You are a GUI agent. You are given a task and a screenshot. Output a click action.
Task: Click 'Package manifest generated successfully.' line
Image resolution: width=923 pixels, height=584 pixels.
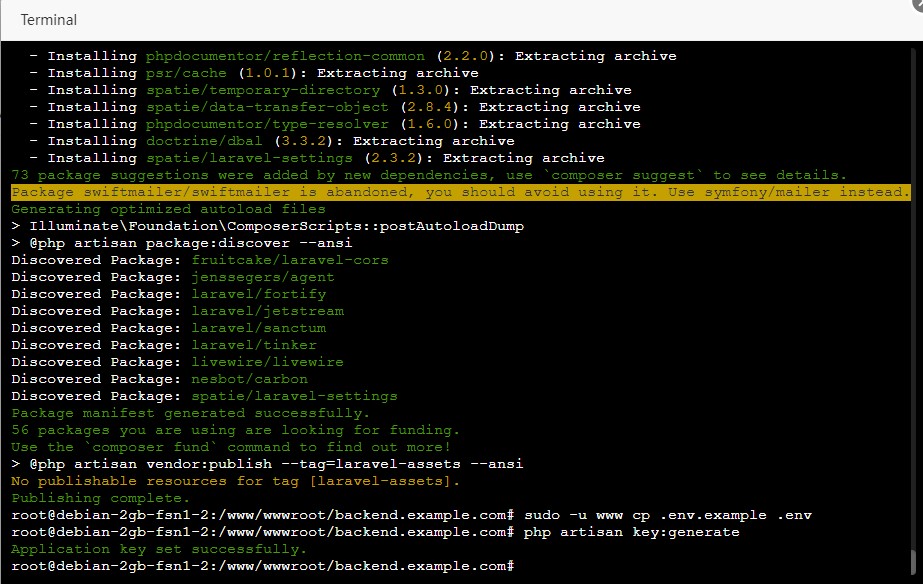(x=190, y=413)
